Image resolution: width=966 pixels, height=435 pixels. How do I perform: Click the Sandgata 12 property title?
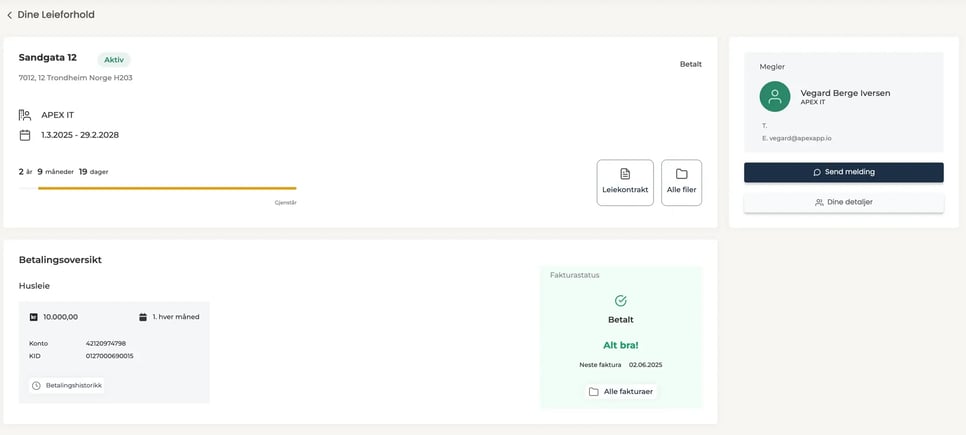coord(48,58)
